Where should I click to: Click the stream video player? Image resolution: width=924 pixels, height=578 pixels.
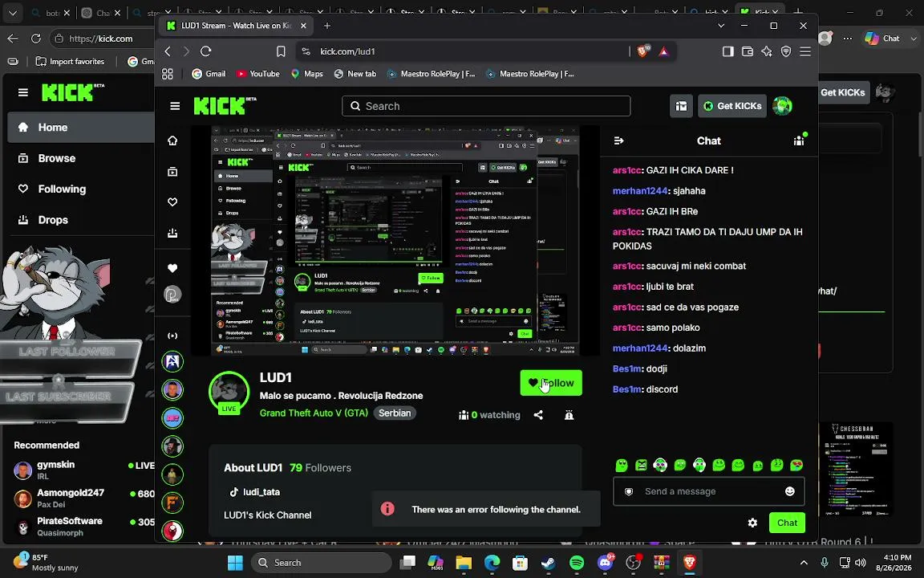395,241
